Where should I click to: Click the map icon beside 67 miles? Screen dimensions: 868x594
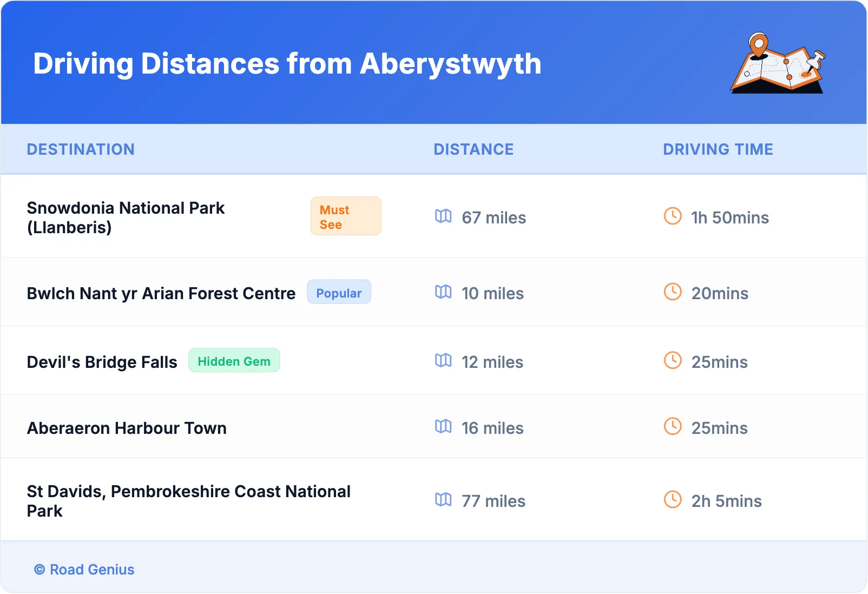pos(443,216)
